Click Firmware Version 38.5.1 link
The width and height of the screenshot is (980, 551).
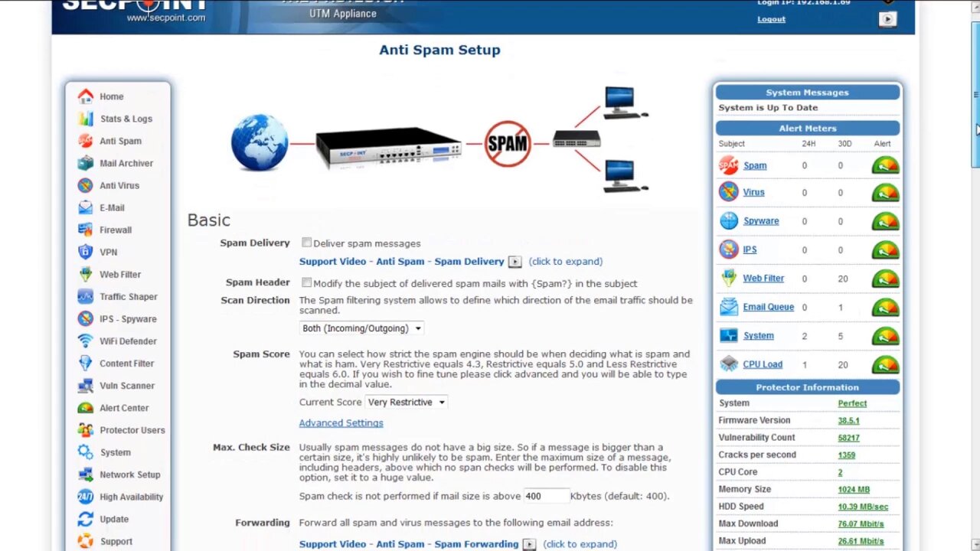pos(848,420)
